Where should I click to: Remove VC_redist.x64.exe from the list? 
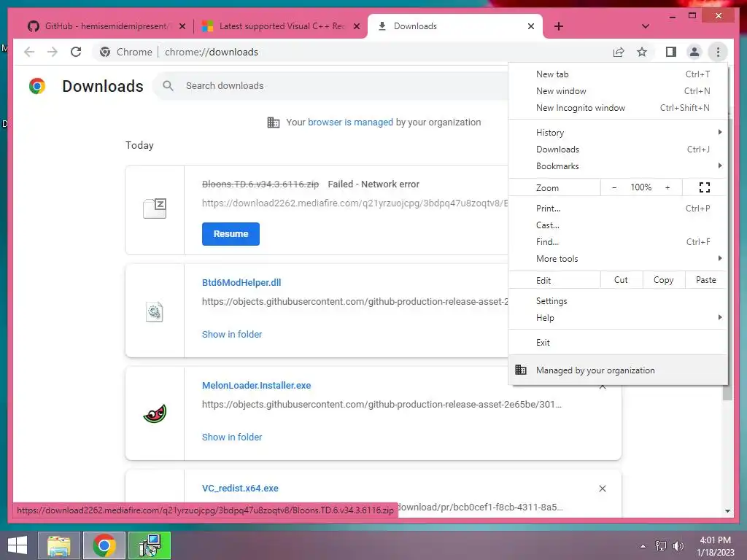point(602,489)
